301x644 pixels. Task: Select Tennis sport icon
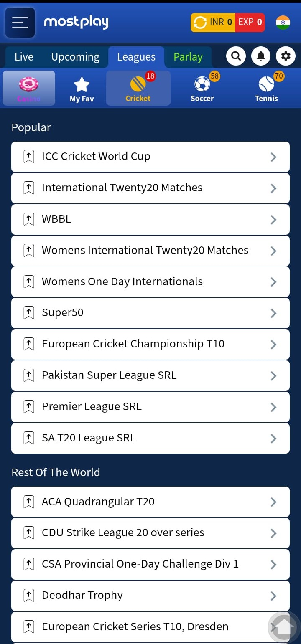pos(266,88)
